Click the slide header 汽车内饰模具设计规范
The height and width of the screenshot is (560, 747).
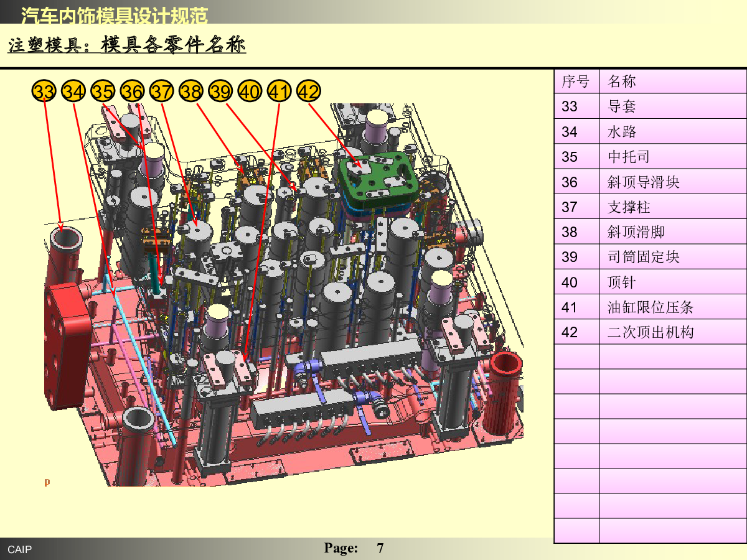click(x=115, y=16)
